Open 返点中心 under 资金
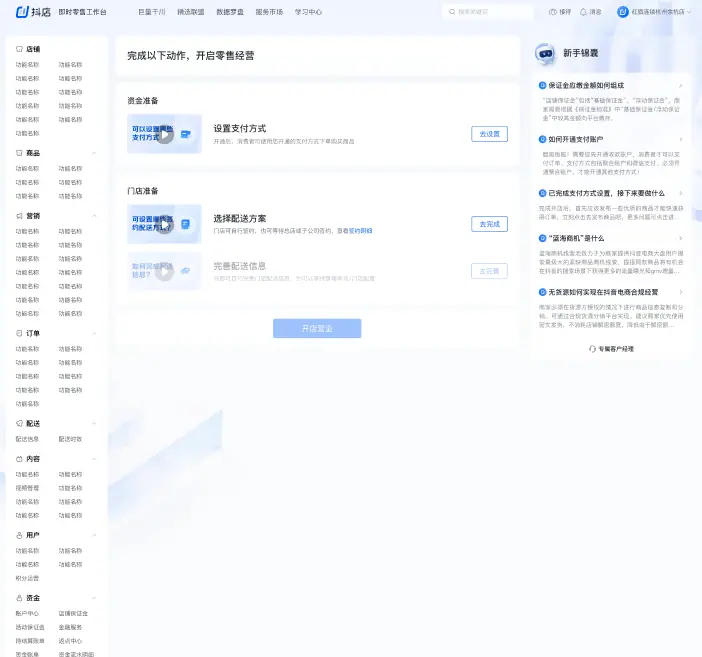Screen dimensions: 702x657 click(70, 641)
